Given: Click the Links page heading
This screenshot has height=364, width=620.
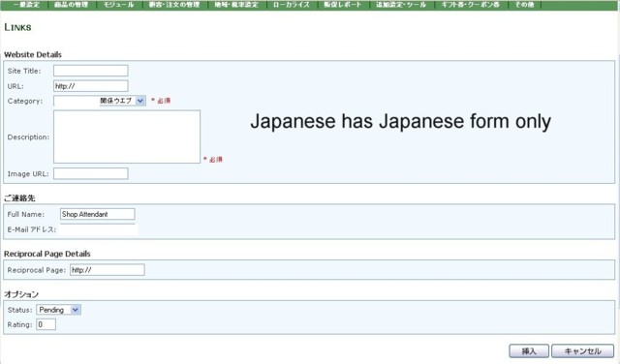Looking at the screenshot, I should [x=17, y=27].
